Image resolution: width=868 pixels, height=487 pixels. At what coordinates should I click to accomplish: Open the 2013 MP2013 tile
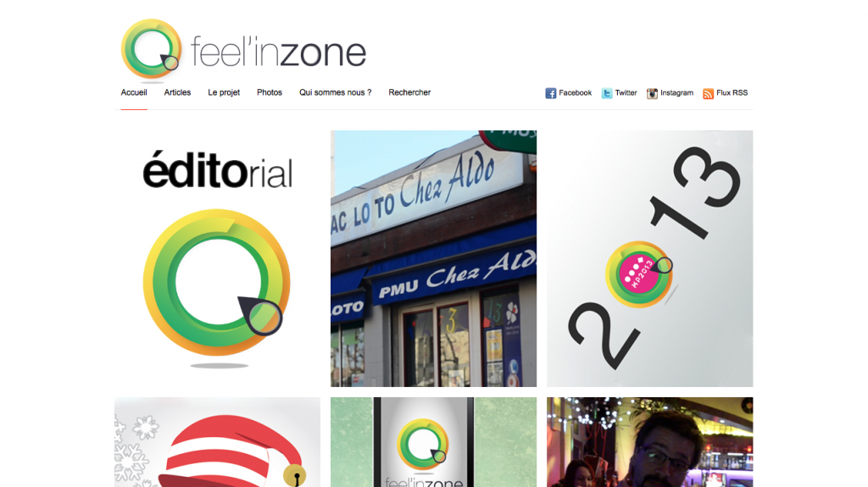pos(650,258)
